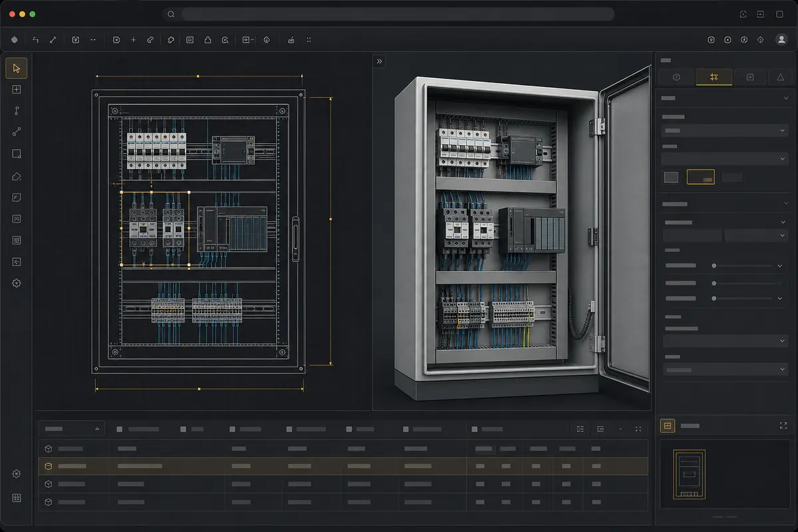Screen dimensions: 798x532
Task: Click the yellow-outlined layout icon above minimap
Action: 668,425
